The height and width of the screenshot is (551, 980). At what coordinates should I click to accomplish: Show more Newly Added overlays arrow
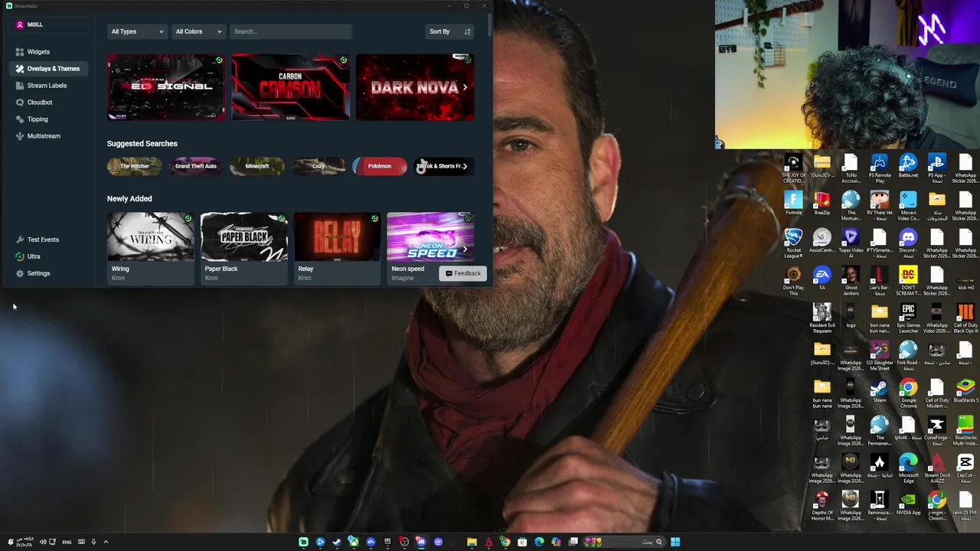tap(465, 249)
